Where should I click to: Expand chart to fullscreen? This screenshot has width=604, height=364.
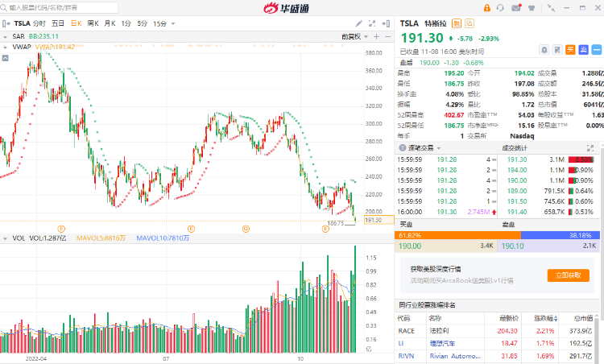point(372,23)
